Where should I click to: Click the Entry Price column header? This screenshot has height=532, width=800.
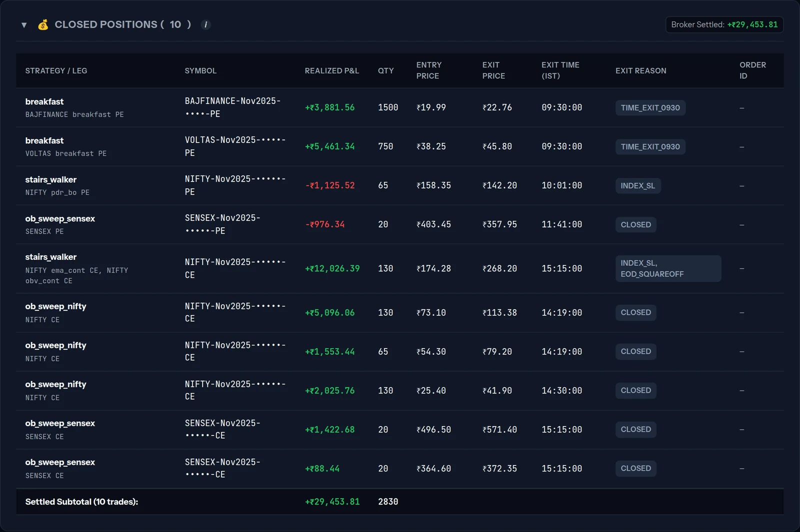click(429, 70)
